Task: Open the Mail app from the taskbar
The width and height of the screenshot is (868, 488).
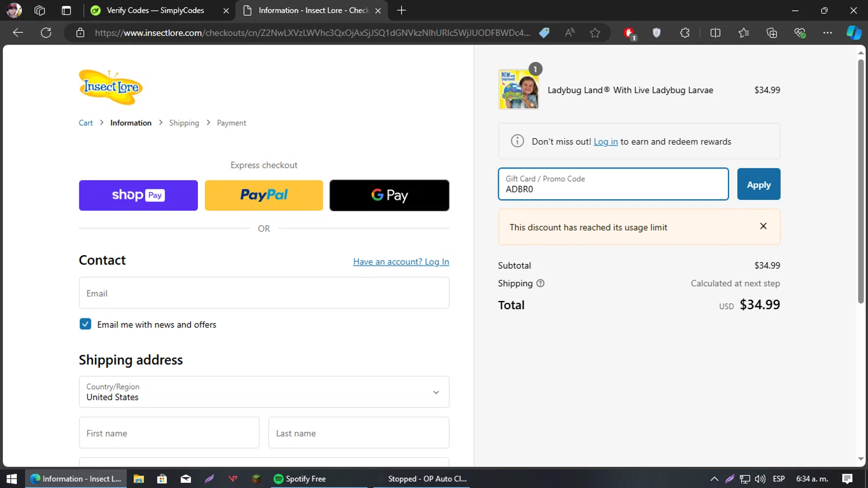Action: click(186, 479)
